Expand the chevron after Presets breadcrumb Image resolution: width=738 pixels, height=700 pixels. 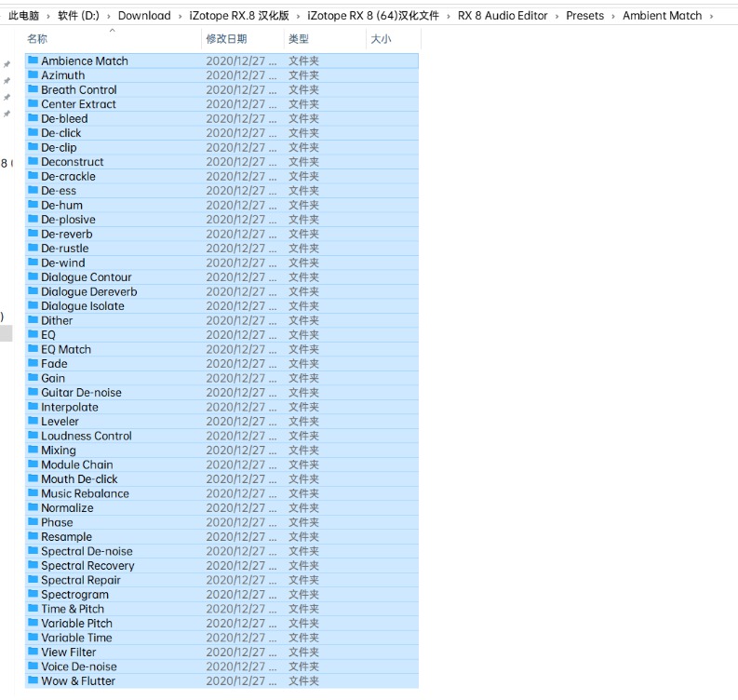(x=613, y=17)
